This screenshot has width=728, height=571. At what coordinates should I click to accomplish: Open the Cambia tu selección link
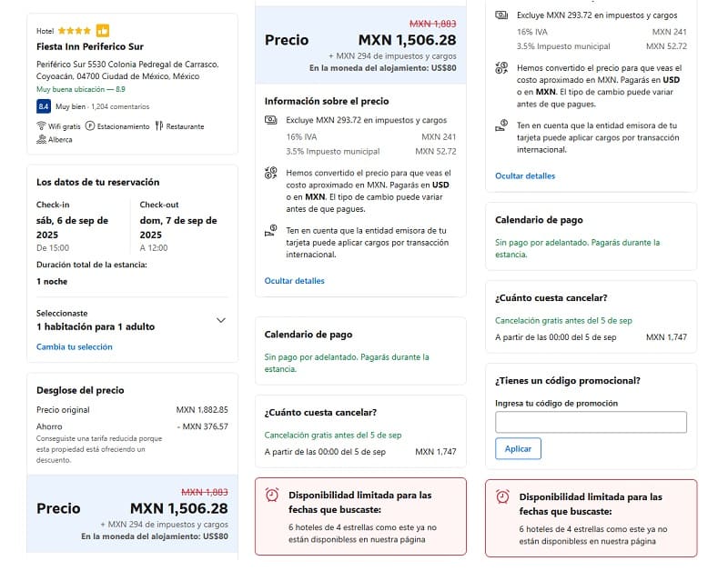click(x=75, y=346)
